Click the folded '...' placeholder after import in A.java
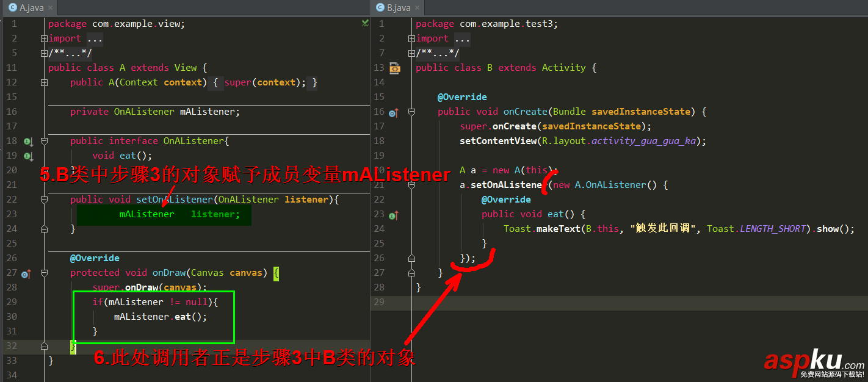The height and width of the screenshot is (382, 868). (95, 38)
